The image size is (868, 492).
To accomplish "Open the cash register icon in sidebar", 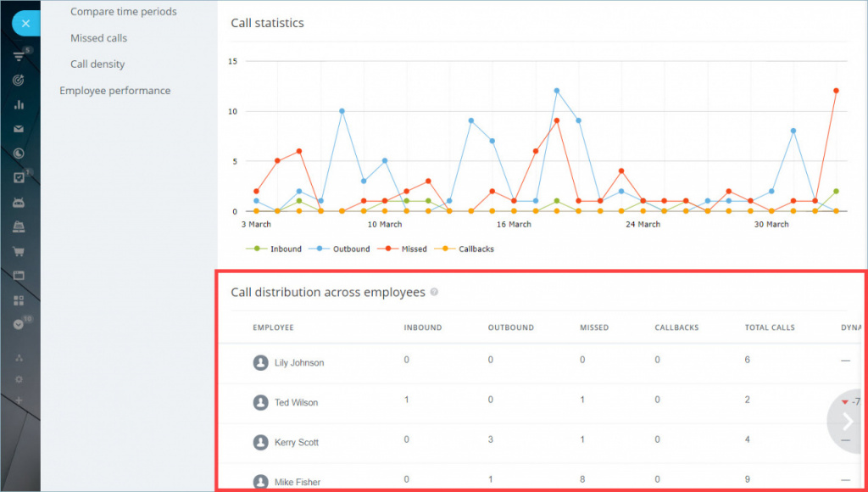I will pyautogui.click(x=19, y=226).
